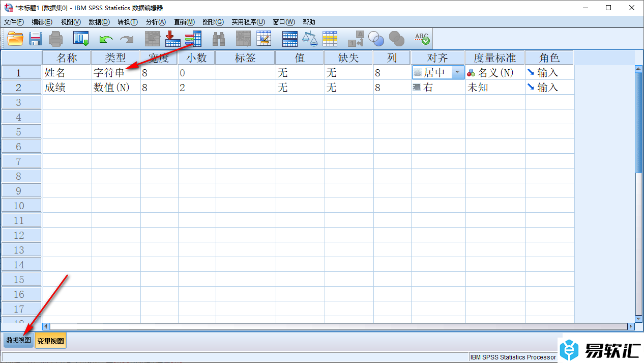
Task: Click the vertical scrollbar up arrow
Action: [x=639, y=69]
